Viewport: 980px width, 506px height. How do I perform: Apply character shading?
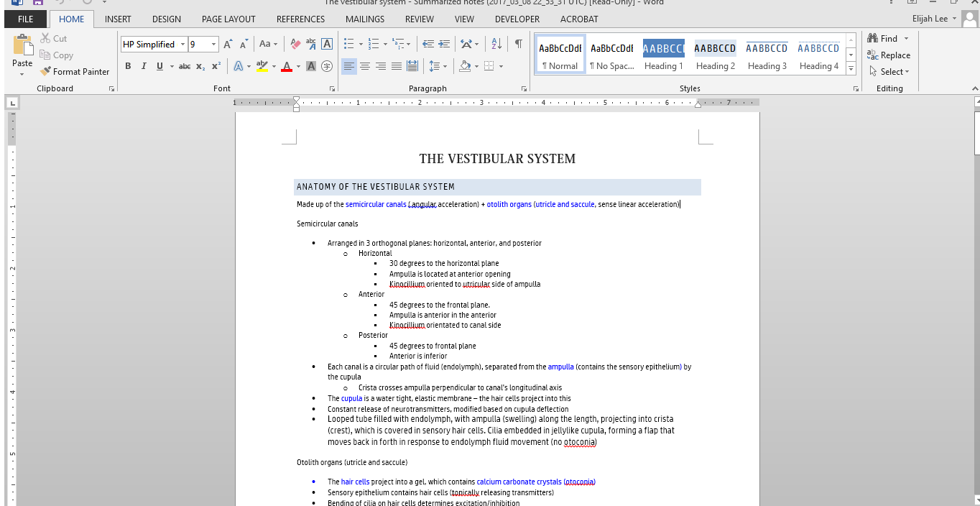[311, 66]
